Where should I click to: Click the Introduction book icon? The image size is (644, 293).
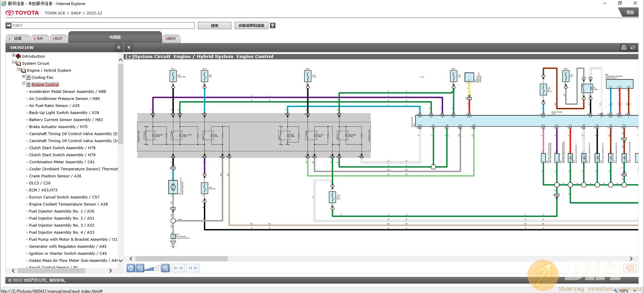click(18, 56)
